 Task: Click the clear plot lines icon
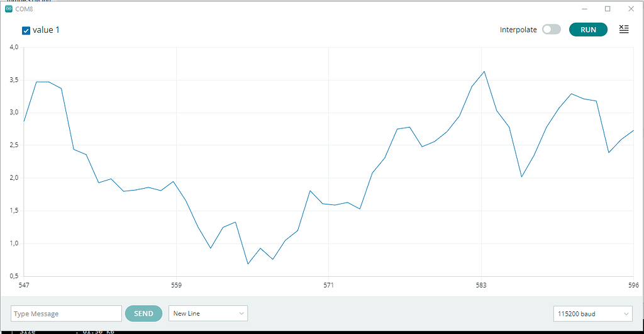tap(623, 30)
